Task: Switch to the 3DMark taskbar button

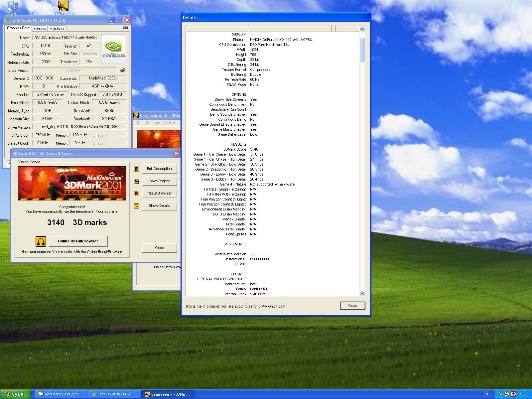Action: point(168,394)
